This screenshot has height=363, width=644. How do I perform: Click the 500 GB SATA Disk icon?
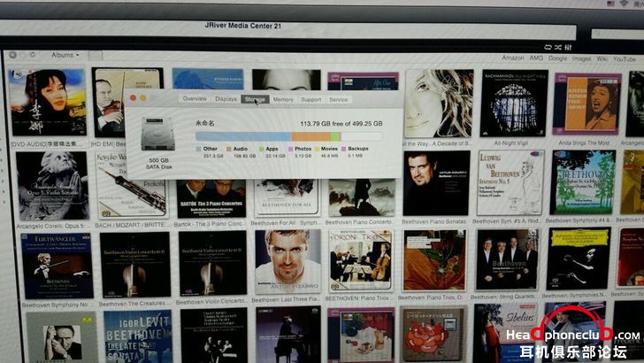[158, 134]
